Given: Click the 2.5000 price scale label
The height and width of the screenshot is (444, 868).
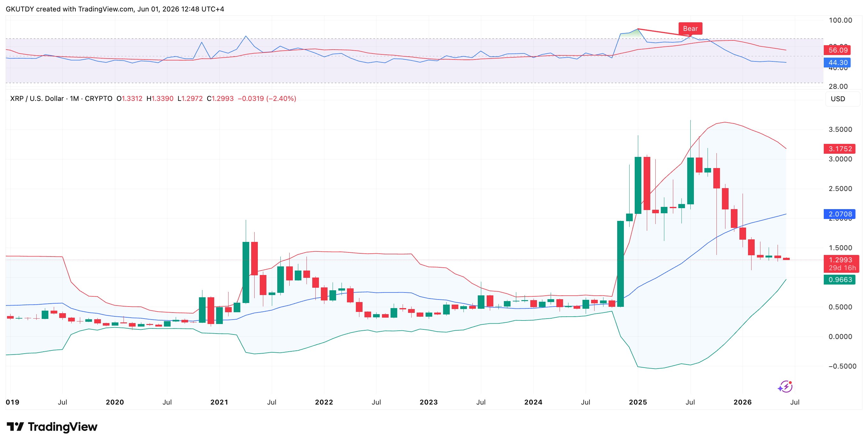Looking at the screenshot, I should [x=840, y=189].
